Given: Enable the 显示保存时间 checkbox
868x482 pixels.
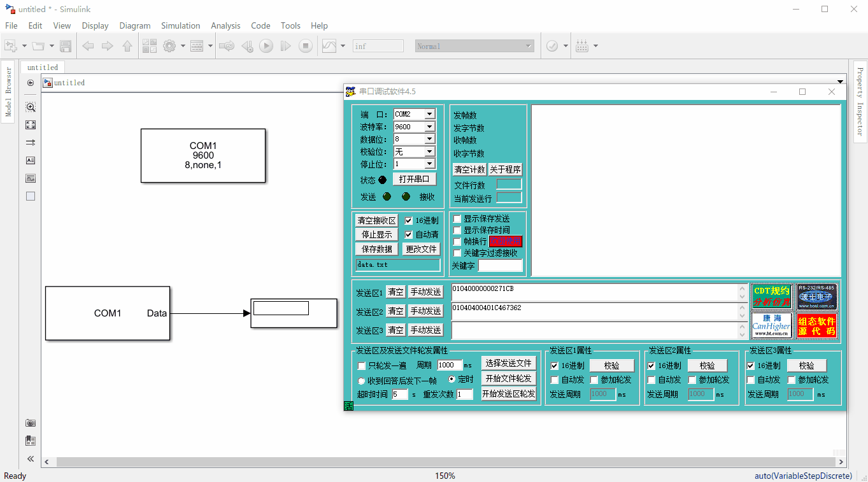Looking at the screenshot, I should point(457,230).
